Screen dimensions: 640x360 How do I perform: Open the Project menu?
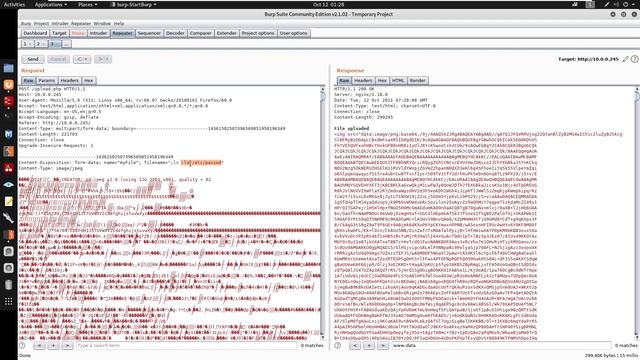tap(41, 24)
